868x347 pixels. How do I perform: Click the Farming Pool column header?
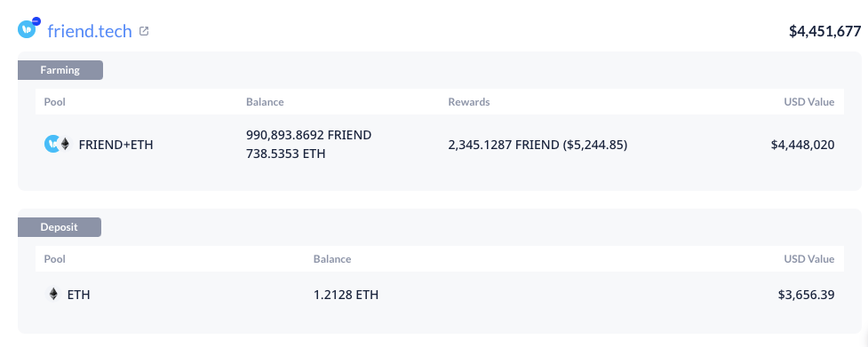(x=55, y=102)
